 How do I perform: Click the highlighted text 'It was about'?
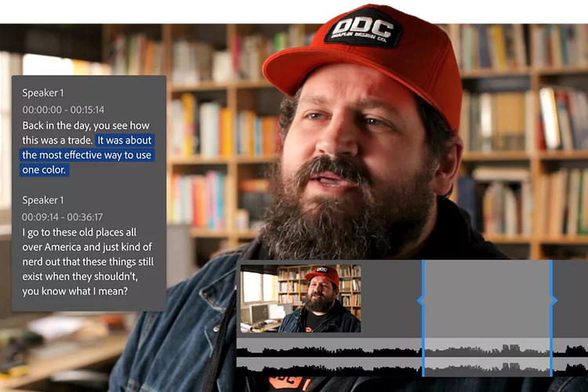coord(125,140)
